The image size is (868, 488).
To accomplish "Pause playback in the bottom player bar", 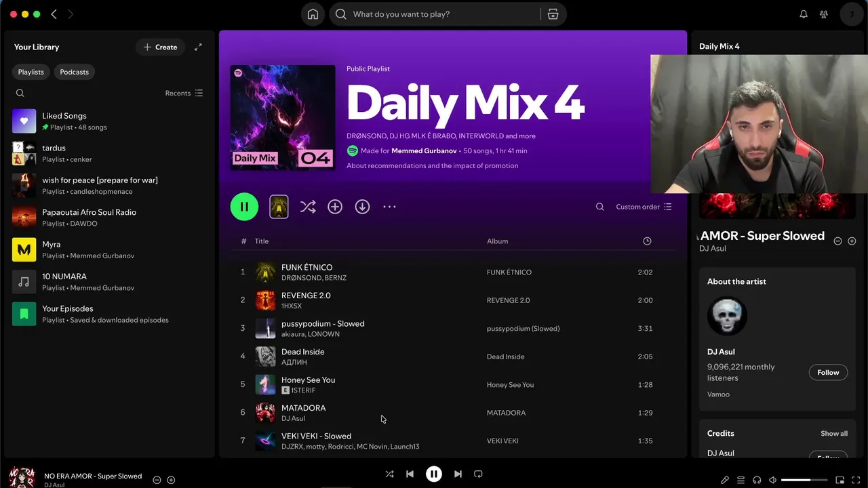I will point(434,474).
